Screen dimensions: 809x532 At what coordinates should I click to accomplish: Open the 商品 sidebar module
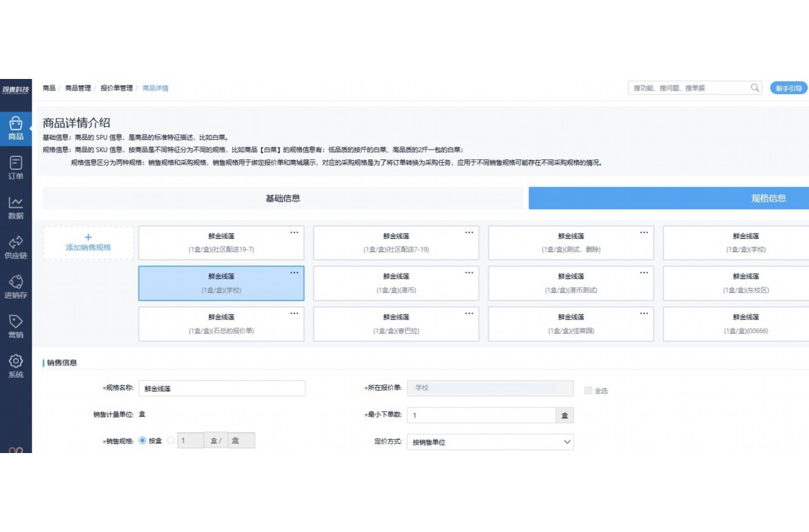pyautogui.click(x=15, y=128)
